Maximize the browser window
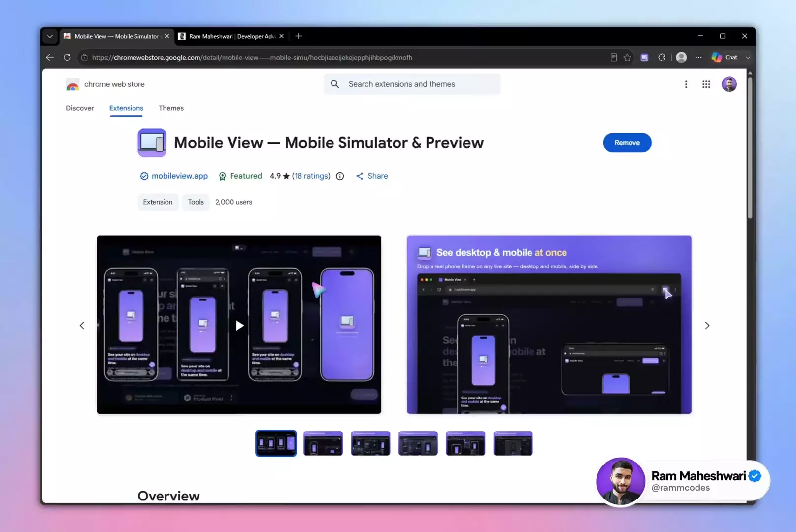 pyautogui.click(x=722, y=36)
